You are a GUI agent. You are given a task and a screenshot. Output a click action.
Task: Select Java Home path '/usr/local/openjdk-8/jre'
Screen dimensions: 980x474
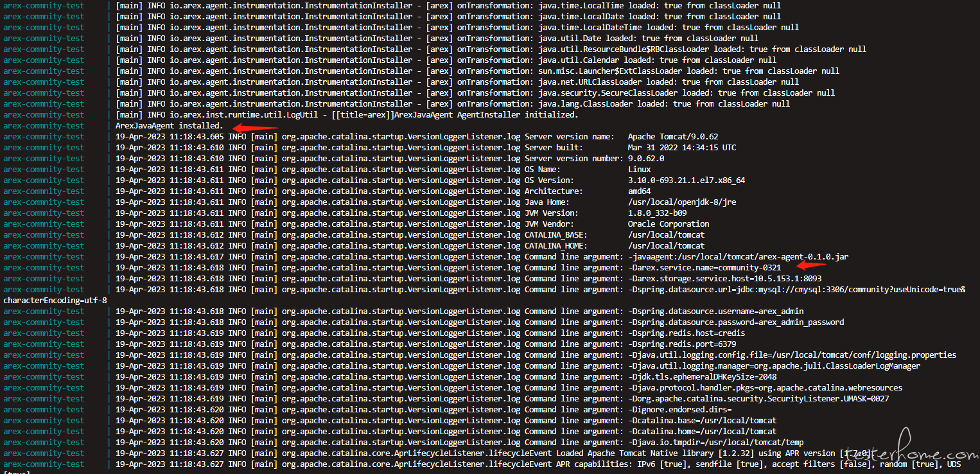682,202
